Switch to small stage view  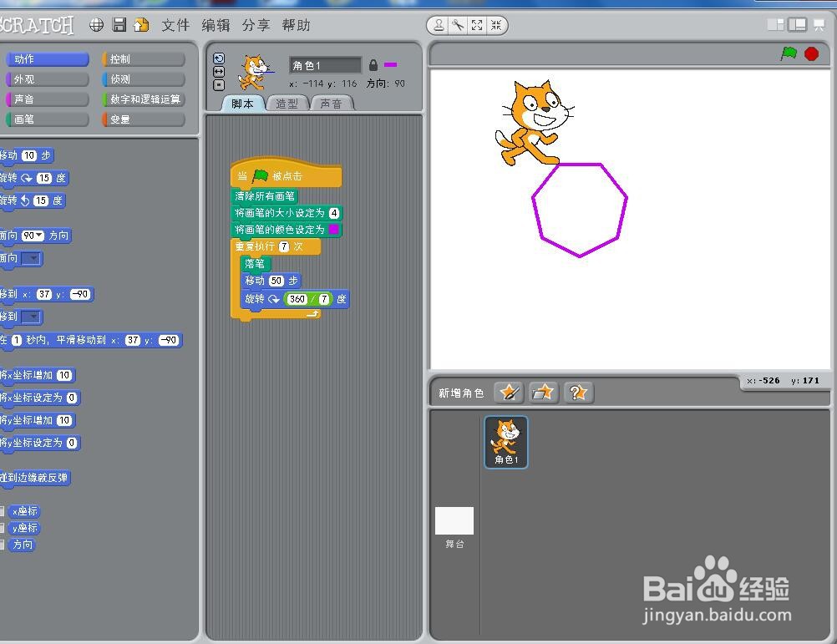click(x=776, y=24)
